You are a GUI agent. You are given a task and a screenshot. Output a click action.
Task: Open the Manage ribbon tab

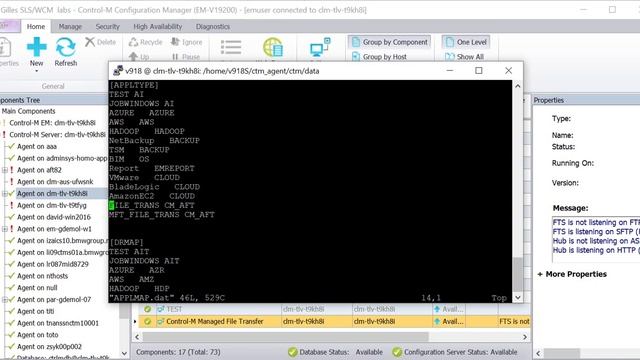[70, 27]
